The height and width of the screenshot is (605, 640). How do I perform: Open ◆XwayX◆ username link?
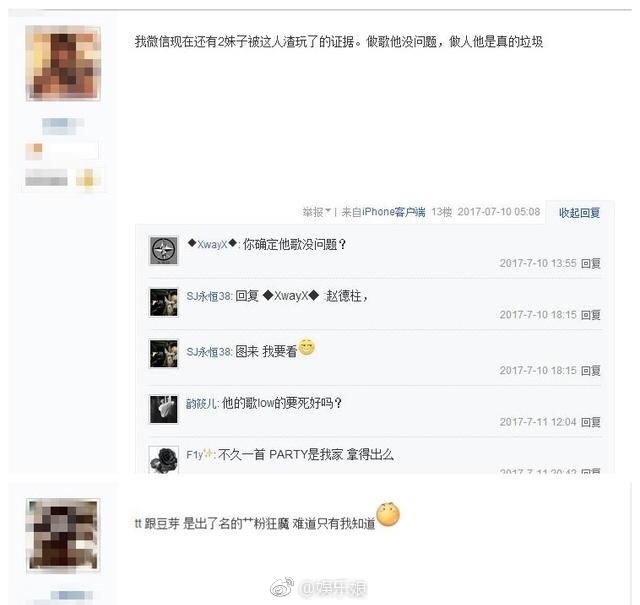(x=212, y=244)
